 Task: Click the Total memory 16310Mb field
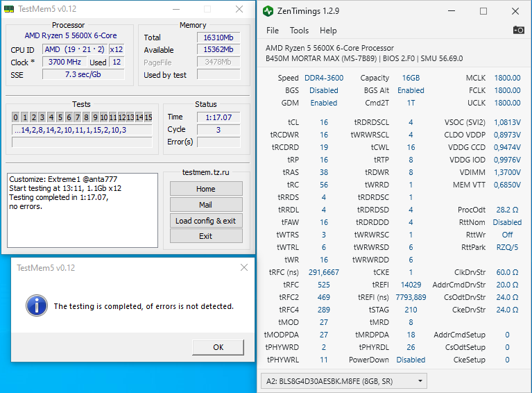218,37
